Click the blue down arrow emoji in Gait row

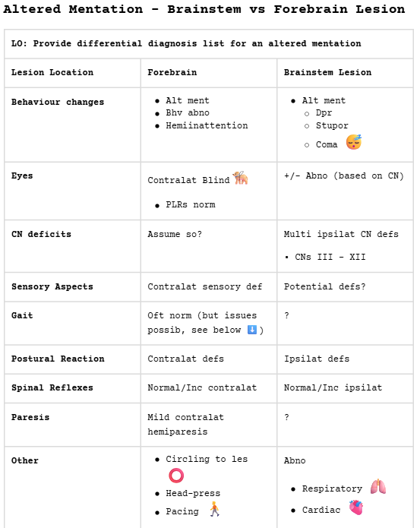tap(252, 330)
